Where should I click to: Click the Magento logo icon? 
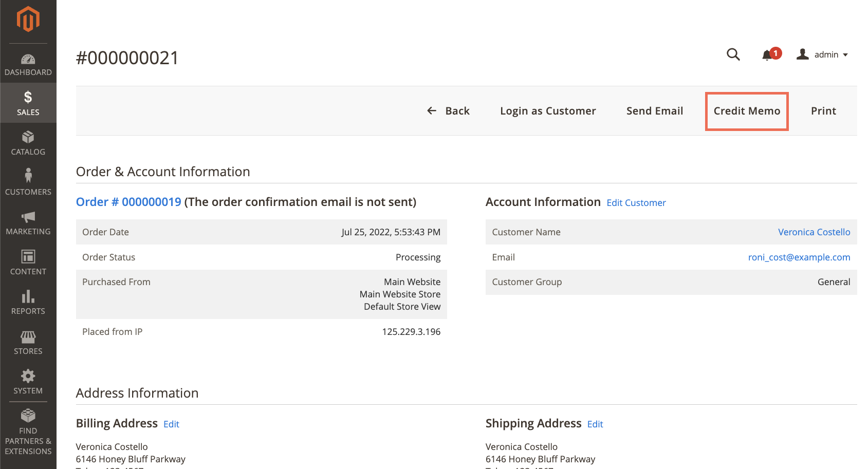pyautogui.click(x=28, y=20)
